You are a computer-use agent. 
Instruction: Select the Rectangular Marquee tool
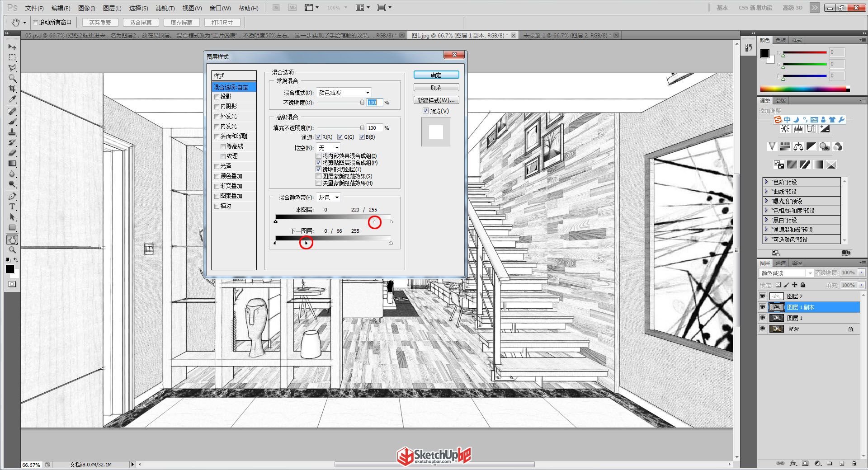[x=12, y=57]
